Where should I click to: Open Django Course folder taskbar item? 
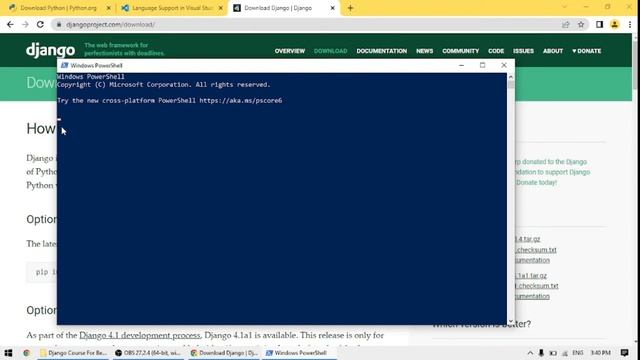coord(73,353)
